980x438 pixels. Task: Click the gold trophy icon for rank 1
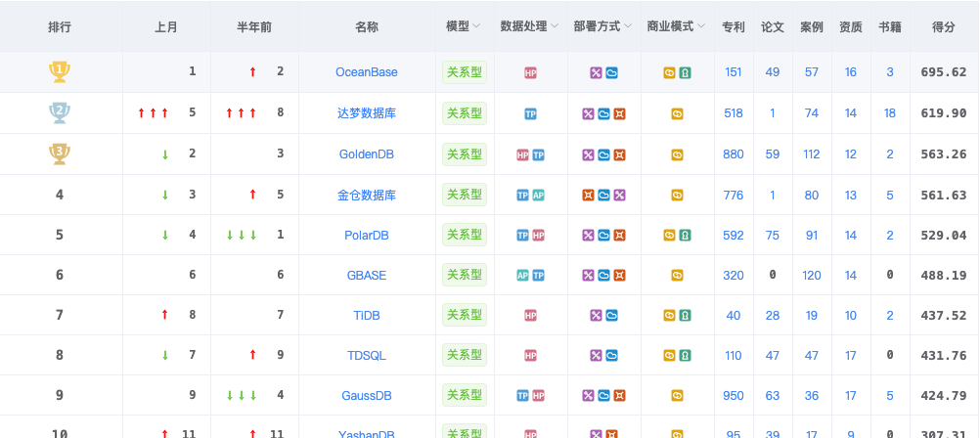[x=60, y=71]
